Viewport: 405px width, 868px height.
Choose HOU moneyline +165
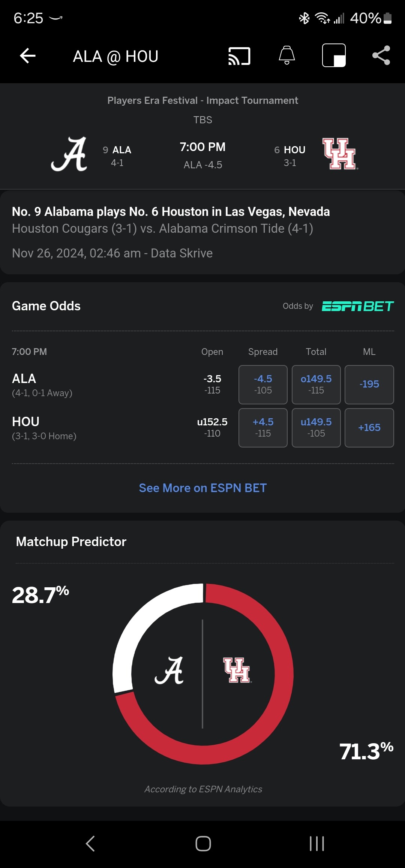coord(369,428)
